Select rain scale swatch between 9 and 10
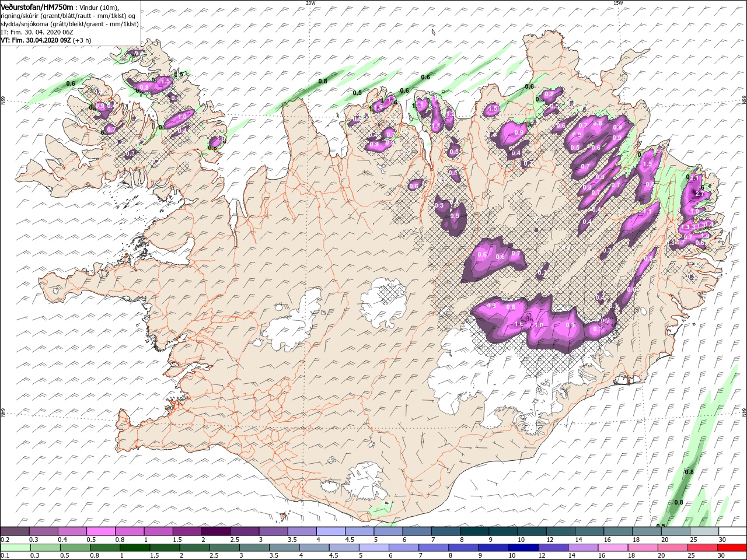 pyautogui.click(x=492, y=548)
